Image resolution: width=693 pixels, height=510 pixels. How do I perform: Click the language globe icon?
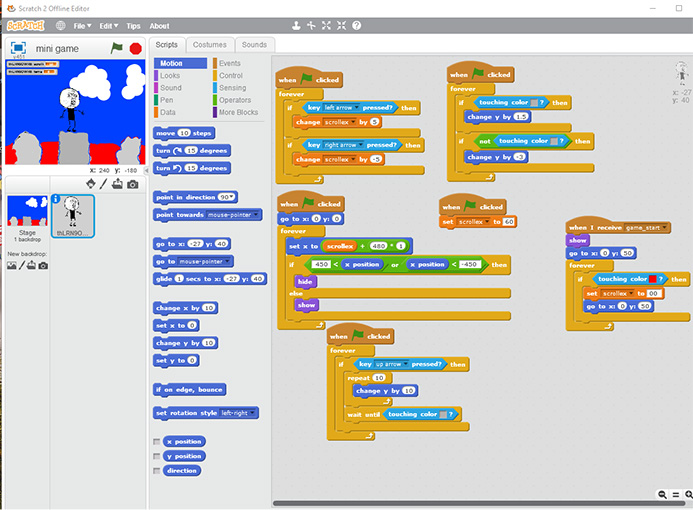tap(60, 26)
